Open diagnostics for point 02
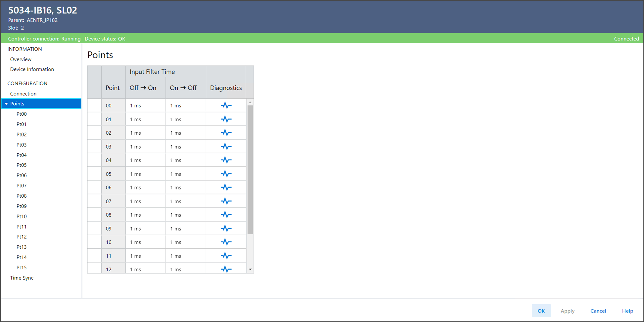The width and height of the screenshot is (644, 322). pyautogui.click(x=226, y=133)
